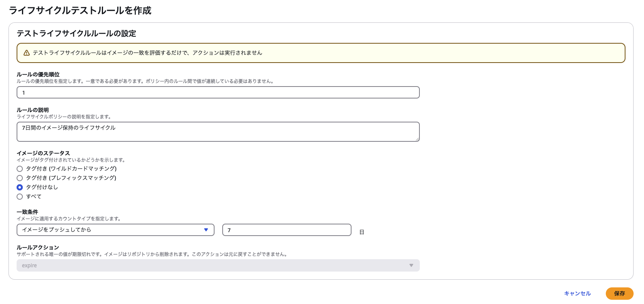Screen dimensions: 644x304
Task: Click the gray arrow on the expire dropdown
Action: point(411,265)
